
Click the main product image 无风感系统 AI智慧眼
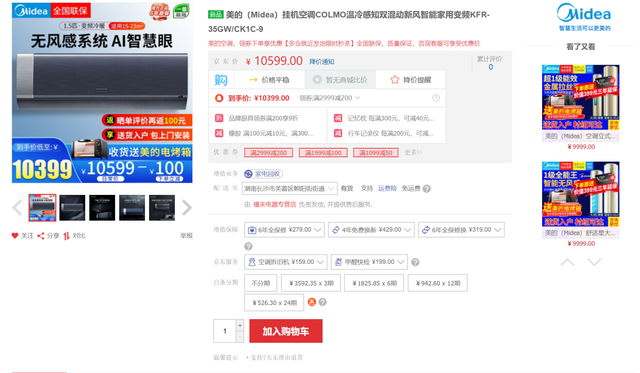102,93
